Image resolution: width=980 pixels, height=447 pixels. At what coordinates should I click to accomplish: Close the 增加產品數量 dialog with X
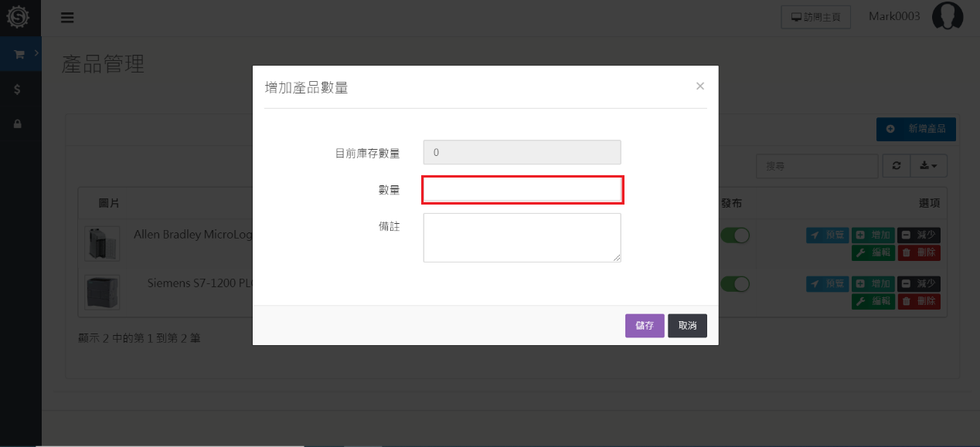pos(699,86)
